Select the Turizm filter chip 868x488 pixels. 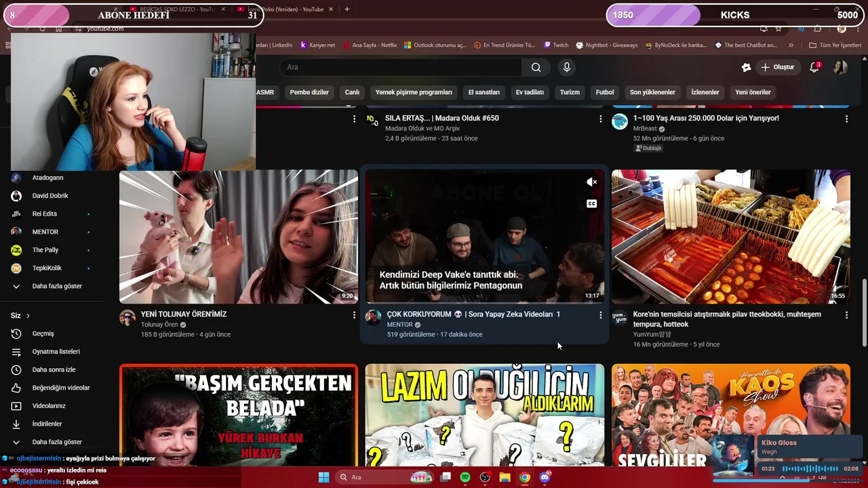(x=570, y=92)
